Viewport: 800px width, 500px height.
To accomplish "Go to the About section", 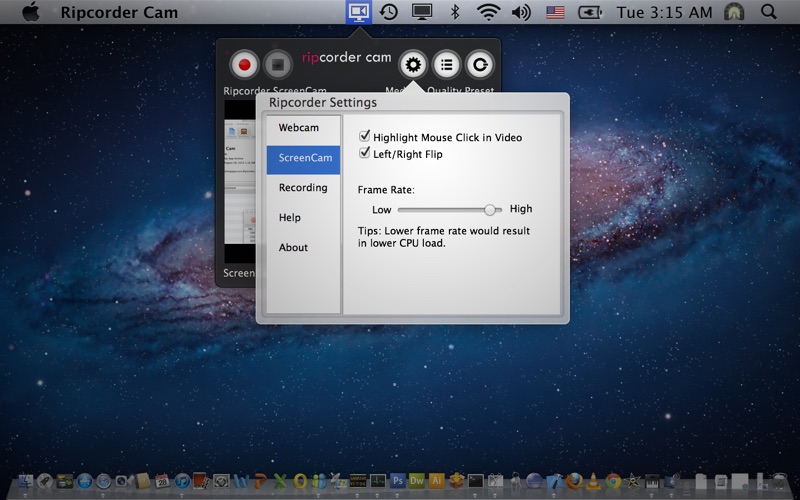I will pyautogui.click(x=293, y=248).
